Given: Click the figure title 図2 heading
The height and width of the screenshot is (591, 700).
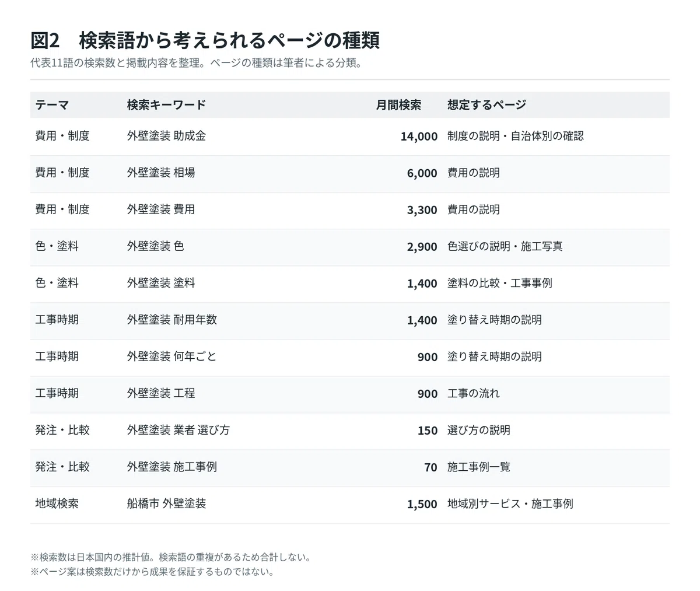Looking at the screenshot, I should pos(205,40).
